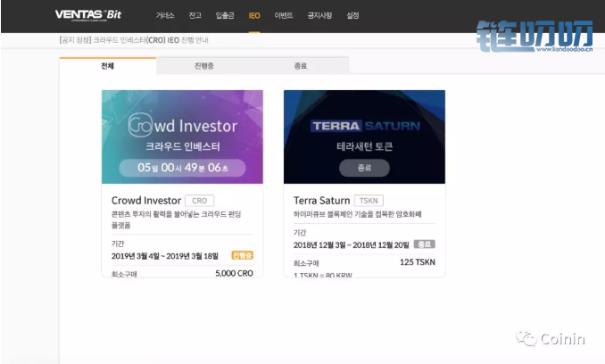Viewport: 605px width, 364px height.
Task: Click the Terra Saturn title
Action: point(321,201)
